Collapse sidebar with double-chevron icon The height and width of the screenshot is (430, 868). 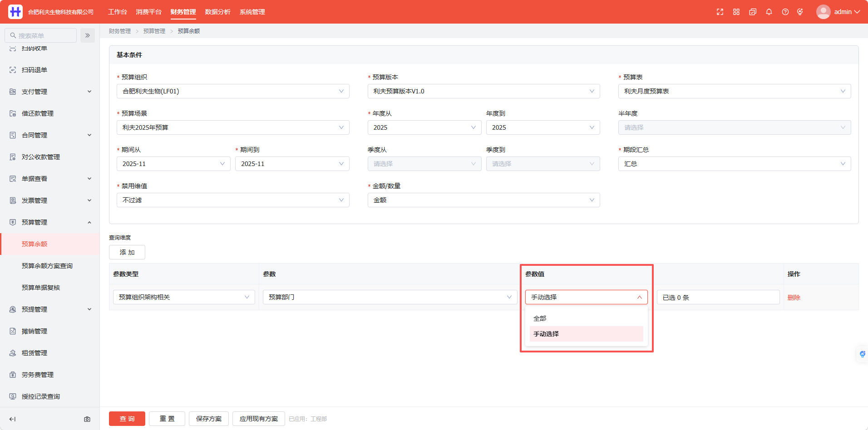click(88, 35)
